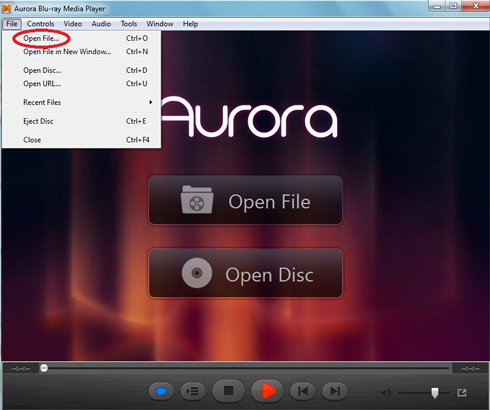Click the big Open File button
490x410 pixels.
click(246, 200)
